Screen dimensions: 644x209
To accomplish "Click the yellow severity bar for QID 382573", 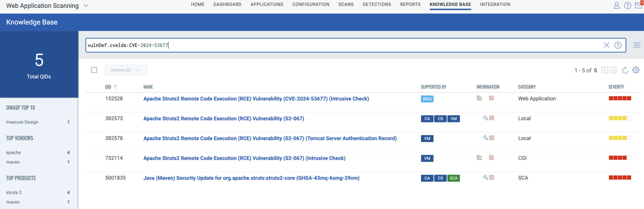I will [620, 118].
